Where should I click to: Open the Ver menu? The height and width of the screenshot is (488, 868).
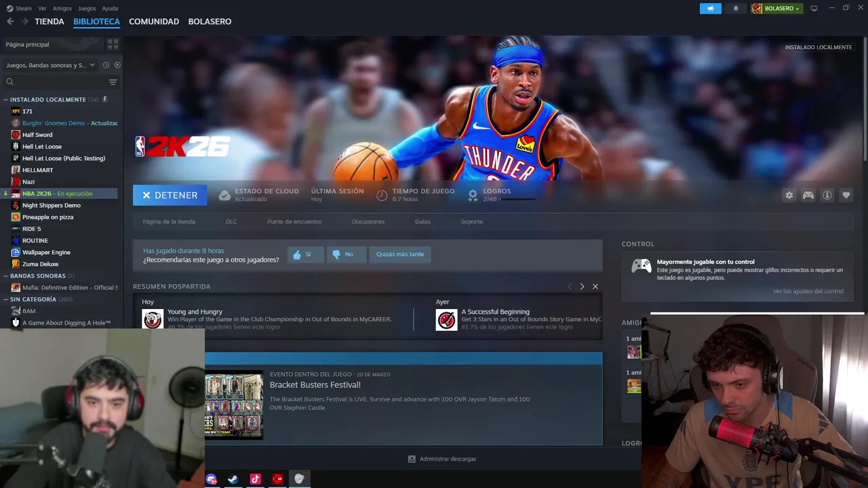pos(43,8)
